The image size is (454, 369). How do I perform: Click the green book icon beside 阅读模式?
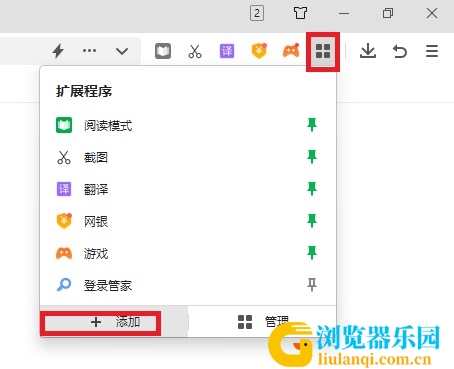(64, 125)
